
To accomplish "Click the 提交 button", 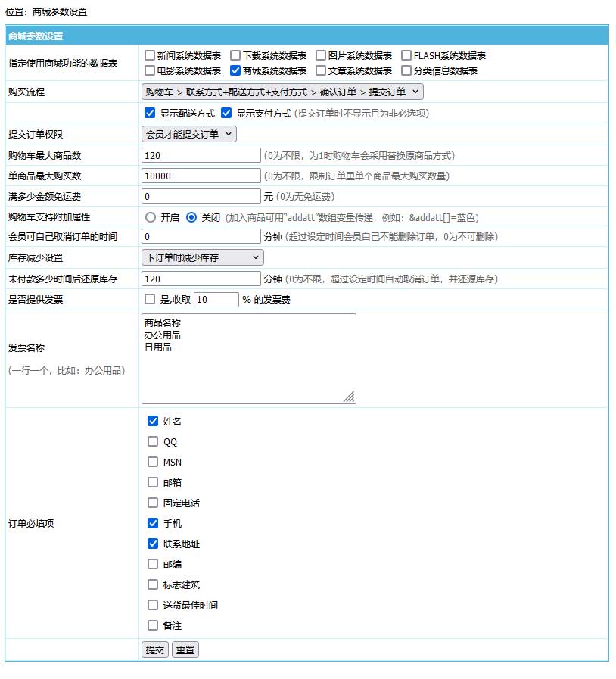I will coord(154,649).
